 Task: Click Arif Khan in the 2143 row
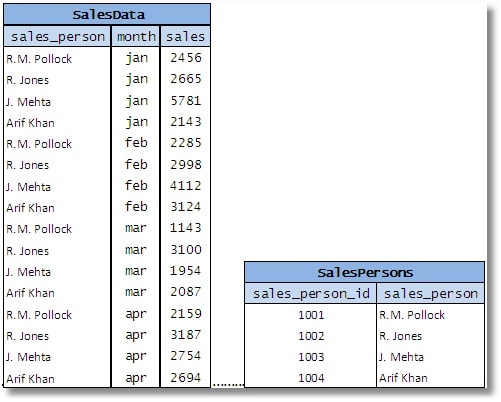pos(30,123)
